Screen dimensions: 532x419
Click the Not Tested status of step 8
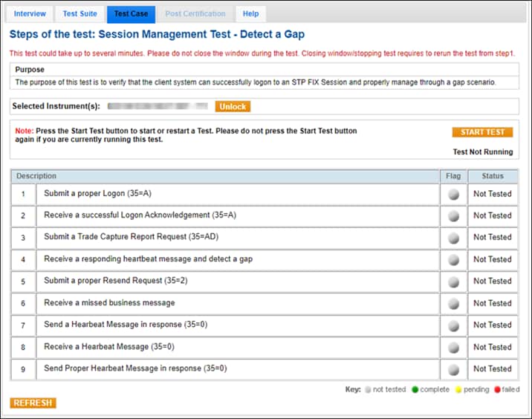pos(492,347)
